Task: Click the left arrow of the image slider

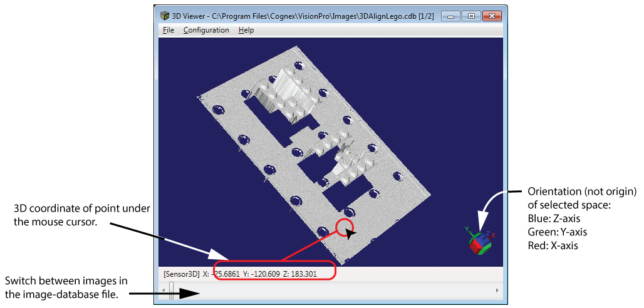Action: [x=164, y=290]
